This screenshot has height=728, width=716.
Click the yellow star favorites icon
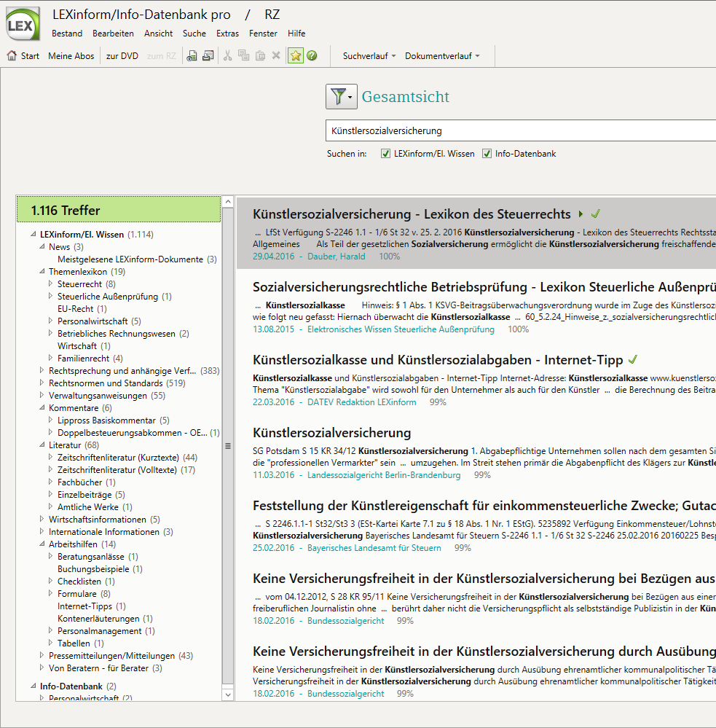(295, 56)
